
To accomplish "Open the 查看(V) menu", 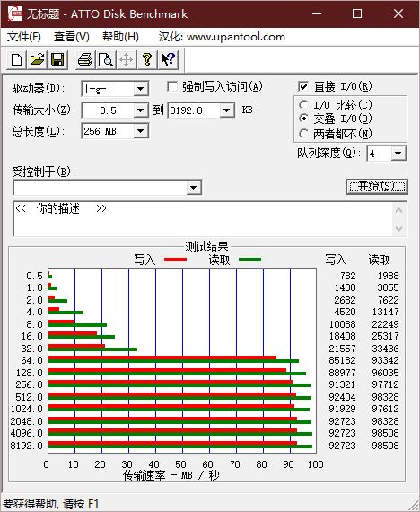I will [x=72, y=37].
